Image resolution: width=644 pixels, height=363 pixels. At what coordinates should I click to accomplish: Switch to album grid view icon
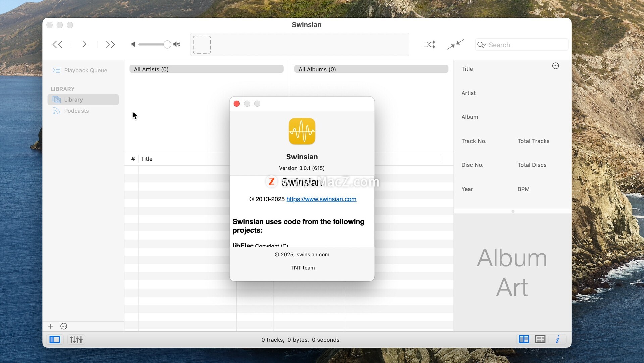click(540, 340)
